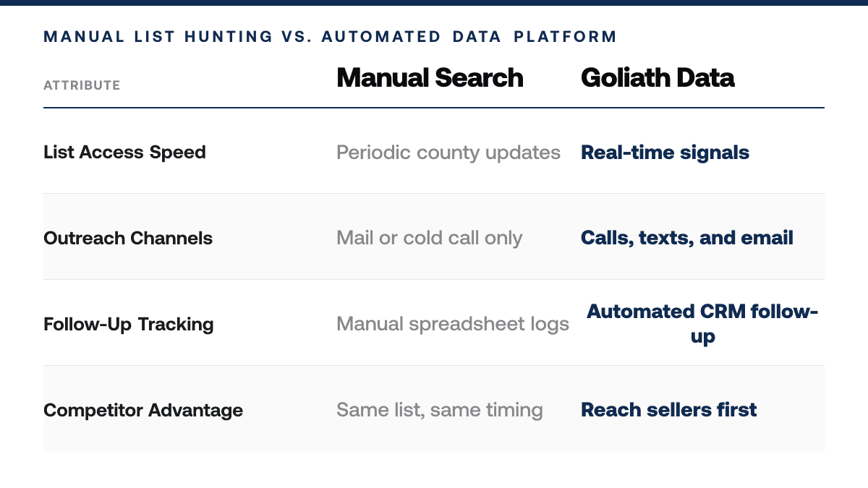The height and width of the screenshot is (488, 868).
Task: Click the Manual Search column header
Action: pos(430,78)
